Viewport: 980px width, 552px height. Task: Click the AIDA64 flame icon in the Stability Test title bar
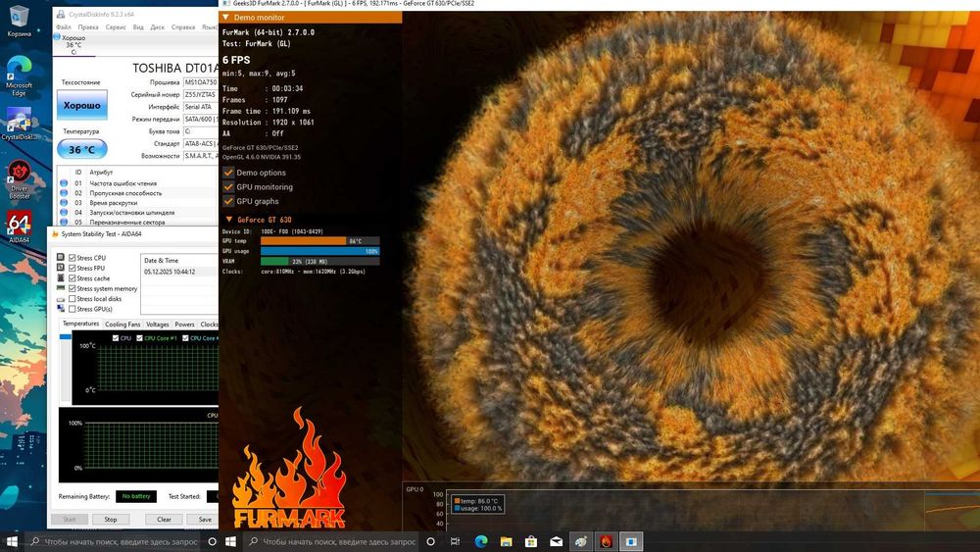click(55, 233)
